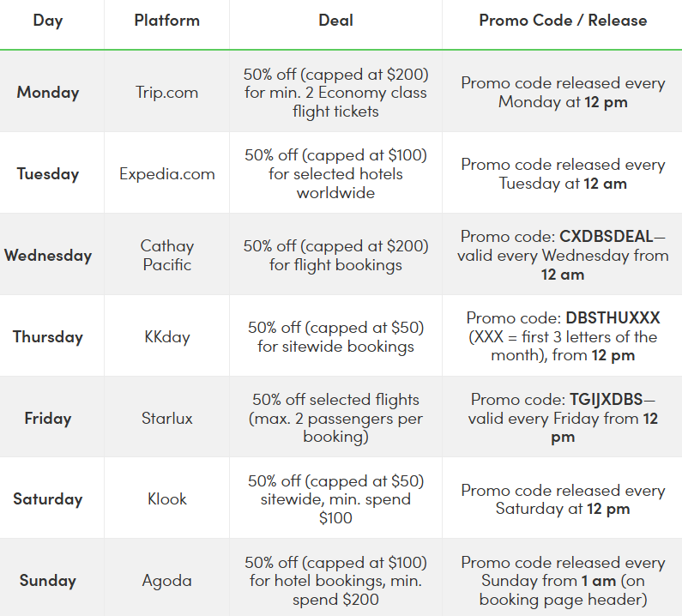Click the Agoda platform cell
Viewport: 682px width, 616px height.
(x=166, y=581)
